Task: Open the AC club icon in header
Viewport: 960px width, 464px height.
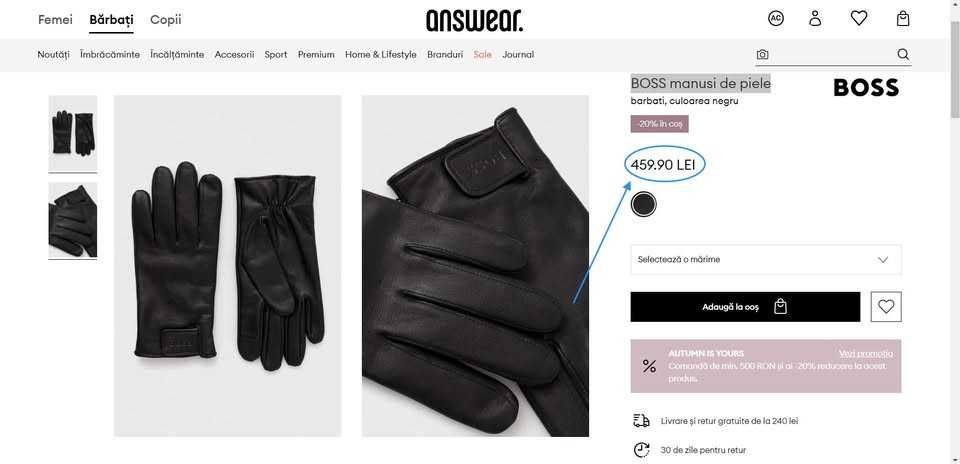Action: point(776,18)
